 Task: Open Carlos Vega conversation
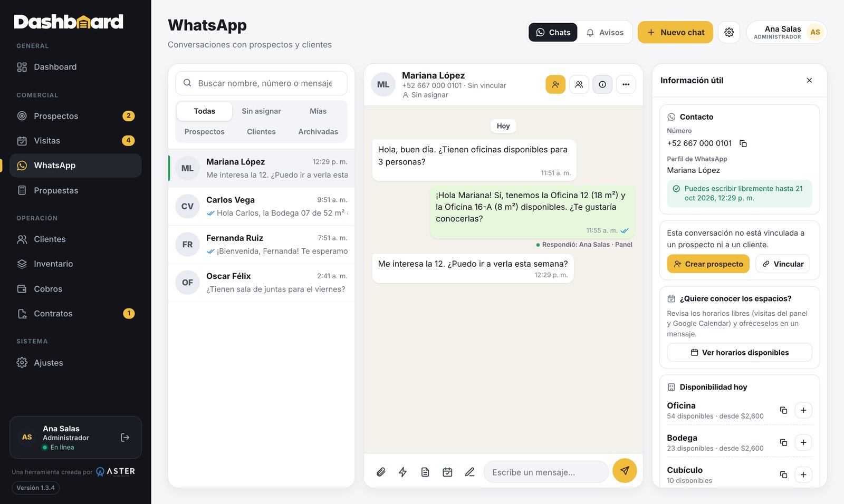click(x=261, y=206)
